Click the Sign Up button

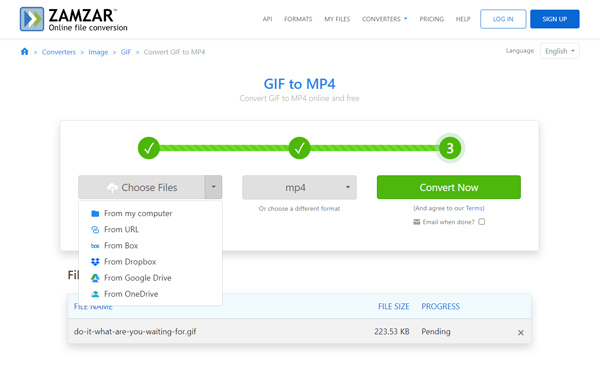[x=555, y=19]
